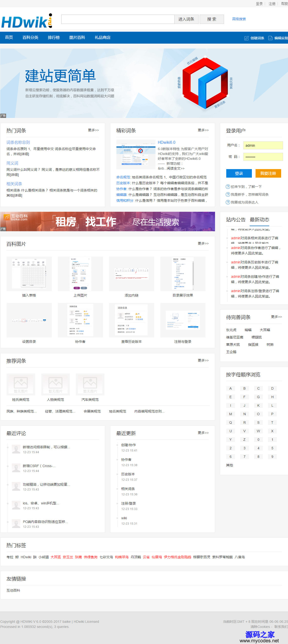The height and width of the screenshot is (644, 288).
Task: Open 高级搜索 link
Action: coord(239,19)
